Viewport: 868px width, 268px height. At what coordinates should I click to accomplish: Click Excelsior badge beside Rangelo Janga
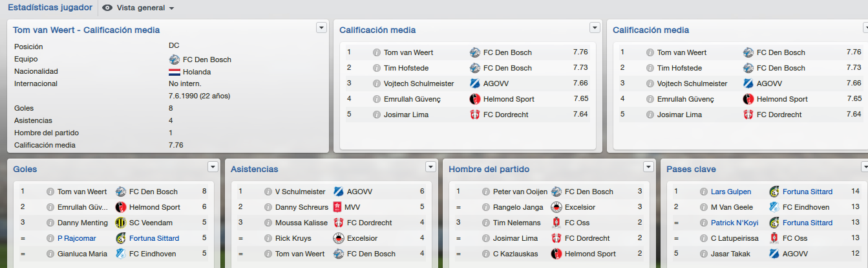point(556,207)
